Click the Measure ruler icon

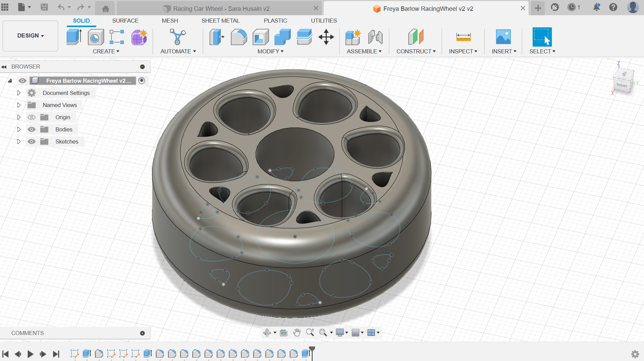coord(463,37)
